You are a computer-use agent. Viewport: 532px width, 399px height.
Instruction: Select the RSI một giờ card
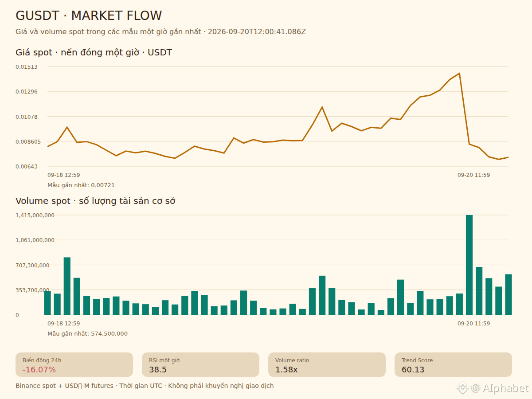click(x=200, y=365)
